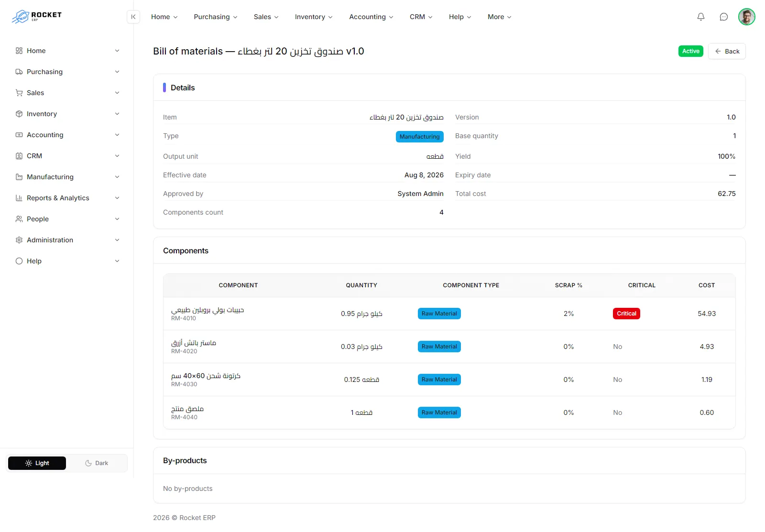This screenshot has width=765, height=532.
Task: Open the More menu in top bar
Action: pos(499,17)
